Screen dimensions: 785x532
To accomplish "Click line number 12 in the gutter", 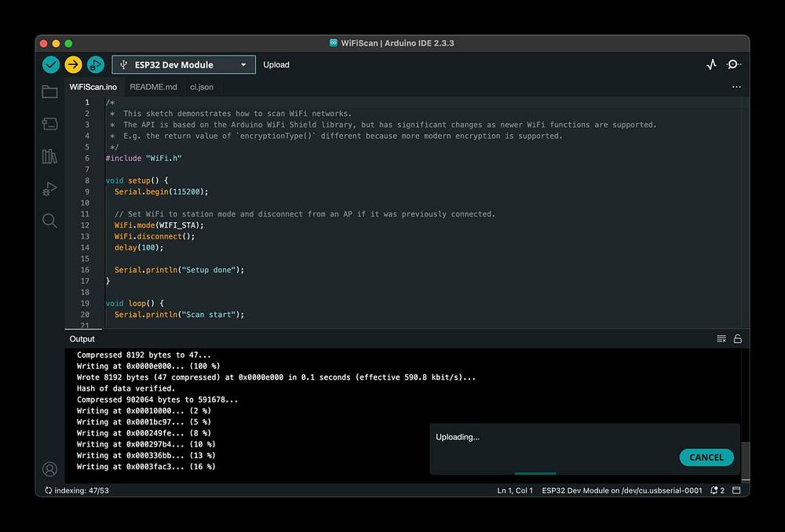I will click(x=85, y=225).
